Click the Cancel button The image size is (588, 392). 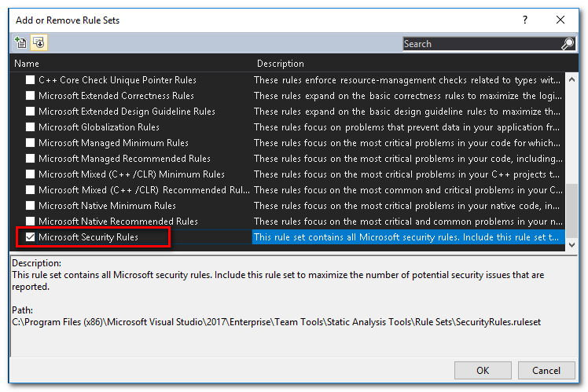(x=546, y=370)
